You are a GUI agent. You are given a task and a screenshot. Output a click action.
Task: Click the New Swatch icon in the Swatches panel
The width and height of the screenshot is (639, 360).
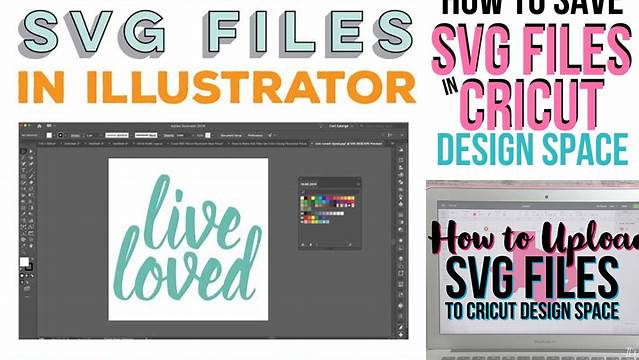(x=350, y=245)
